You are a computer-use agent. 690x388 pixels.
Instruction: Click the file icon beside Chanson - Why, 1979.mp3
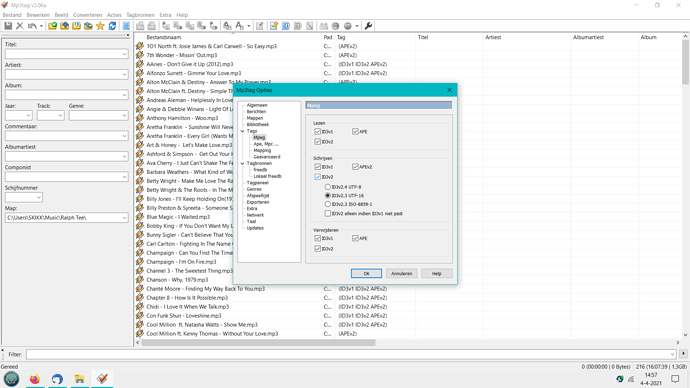[140, 280]
